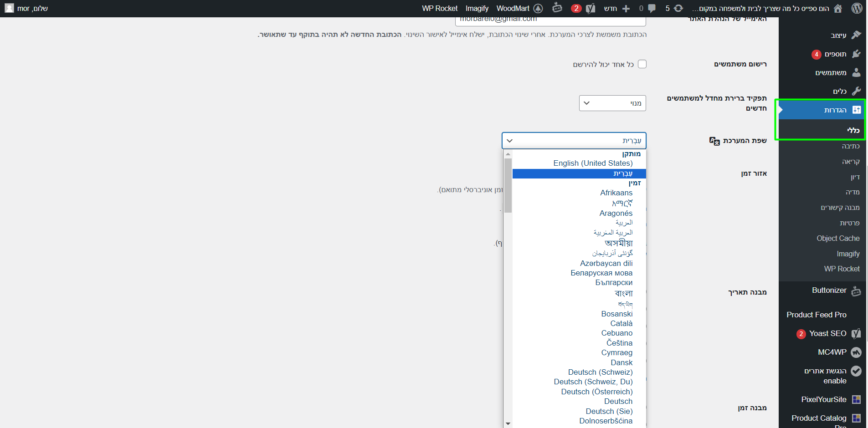This screenshot has width=868, height=428.
Task: Open פרטיות settings submenu
Action: pyautogui.click(x=850, y=223)
